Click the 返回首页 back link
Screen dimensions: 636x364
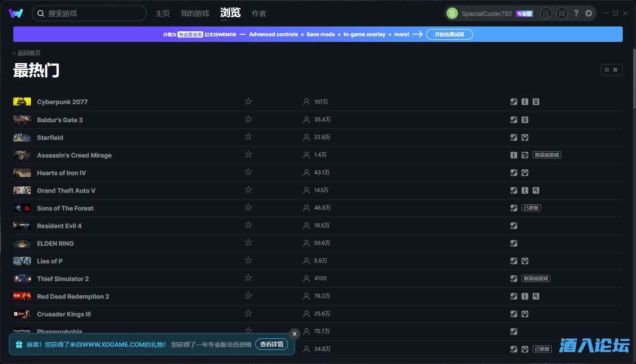click(27, 53)
